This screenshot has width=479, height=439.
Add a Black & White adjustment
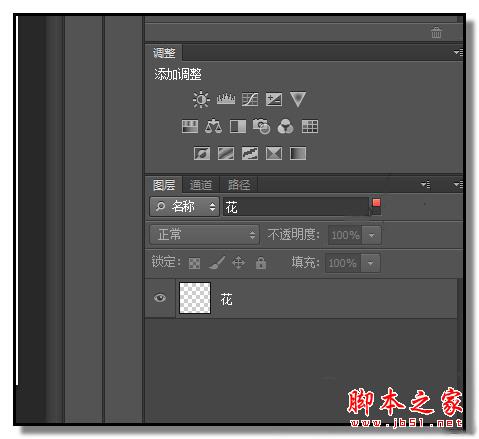(238, 127)
